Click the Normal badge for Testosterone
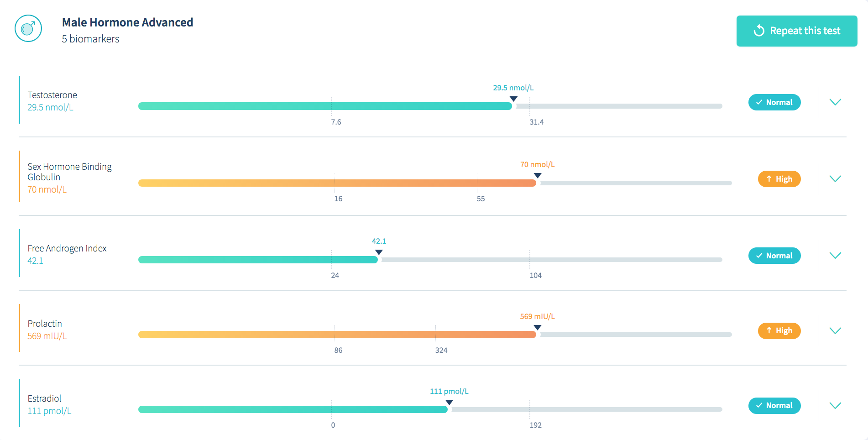Viewport: 868px width, 440px height. coord(774,102)
